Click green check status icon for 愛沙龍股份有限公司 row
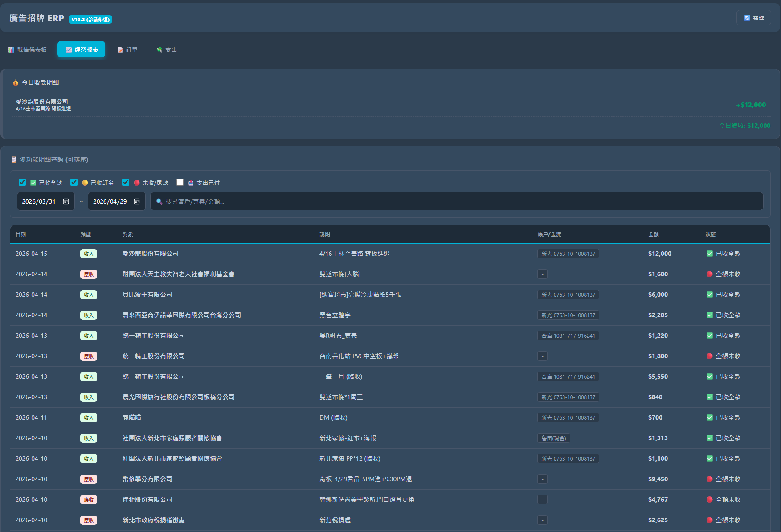 pos(710,254)
